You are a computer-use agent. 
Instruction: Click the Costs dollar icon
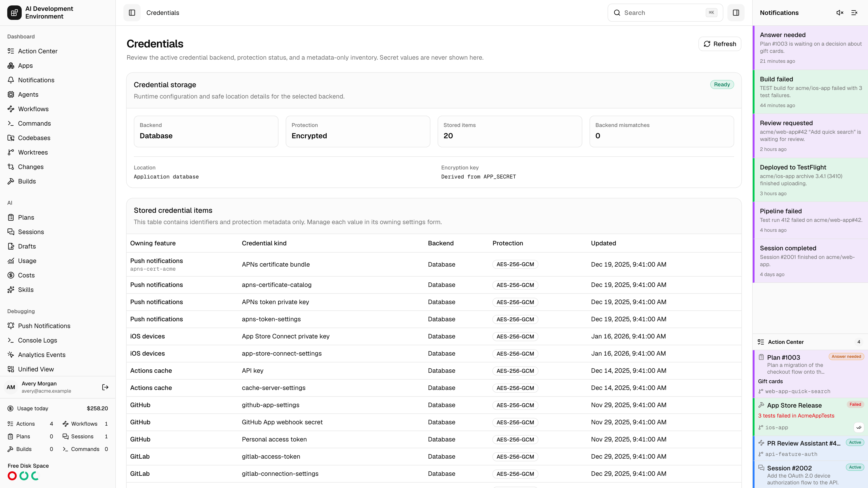click(11, 275)
